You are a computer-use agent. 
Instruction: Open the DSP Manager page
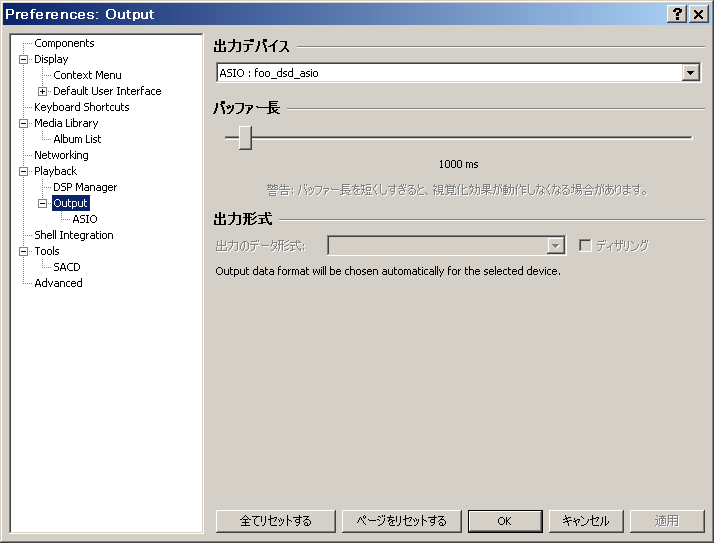pos(85,187)
